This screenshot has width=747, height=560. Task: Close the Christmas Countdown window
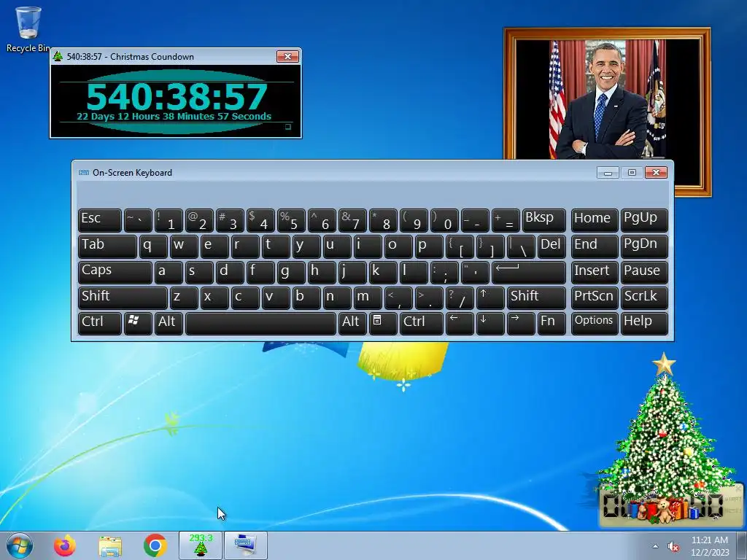(x=287, y=56)
